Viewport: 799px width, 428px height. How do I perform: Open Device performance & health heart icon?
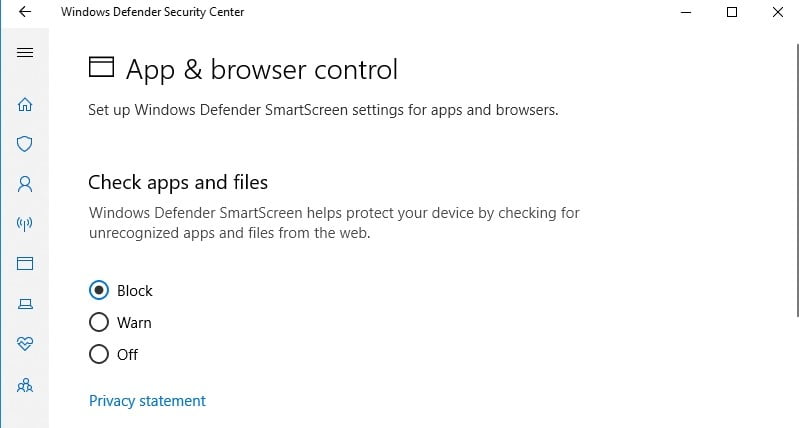coord(26,344)
